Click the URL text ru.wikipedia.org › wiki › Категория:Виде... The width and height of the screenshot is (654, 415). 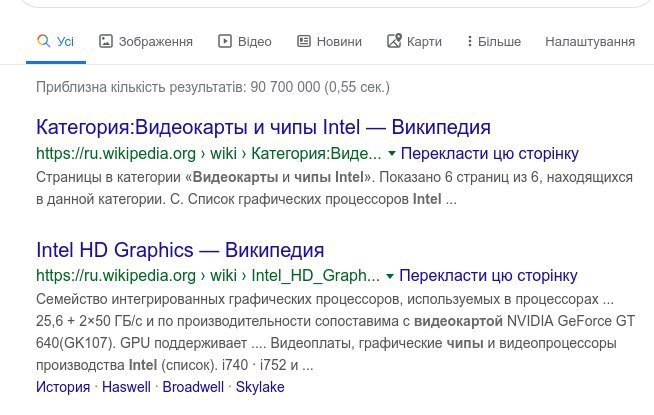[209, 153]
